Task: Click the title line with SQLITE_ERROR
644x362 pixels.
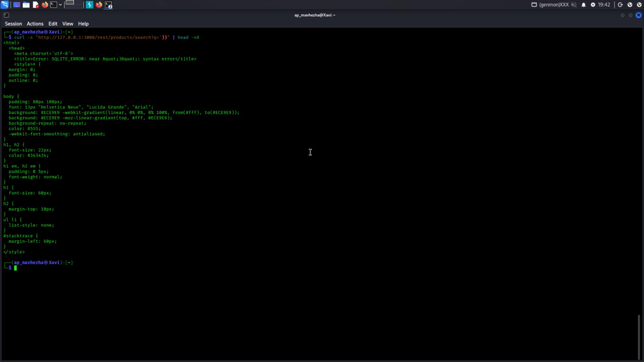Action: [105, 59]
